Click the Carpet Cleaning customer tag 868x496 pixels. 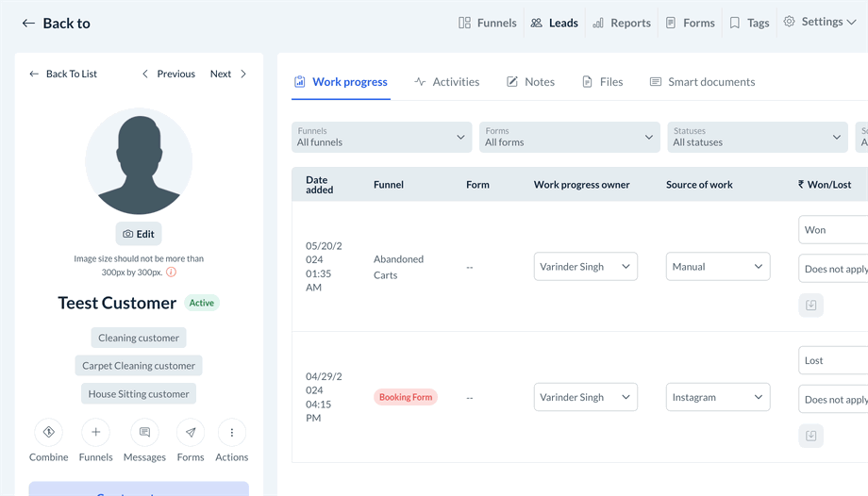[x=139, y=365]
